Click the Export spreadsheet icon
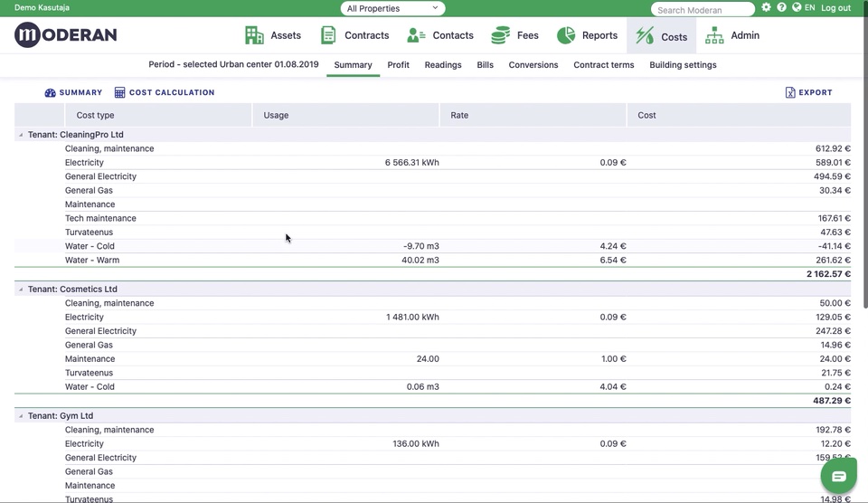Screen dimensions: 868x503 [790, 92]
